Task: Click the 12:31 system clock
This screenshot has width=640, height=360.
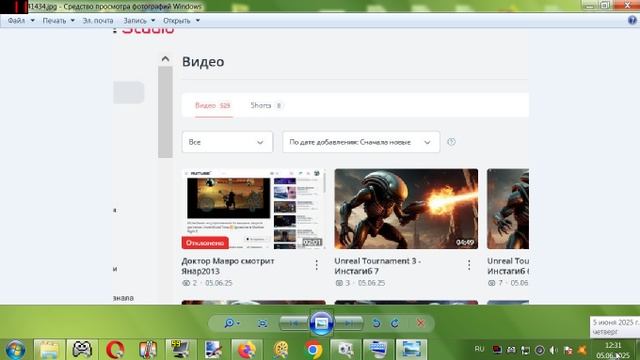Action: (613, 345)
